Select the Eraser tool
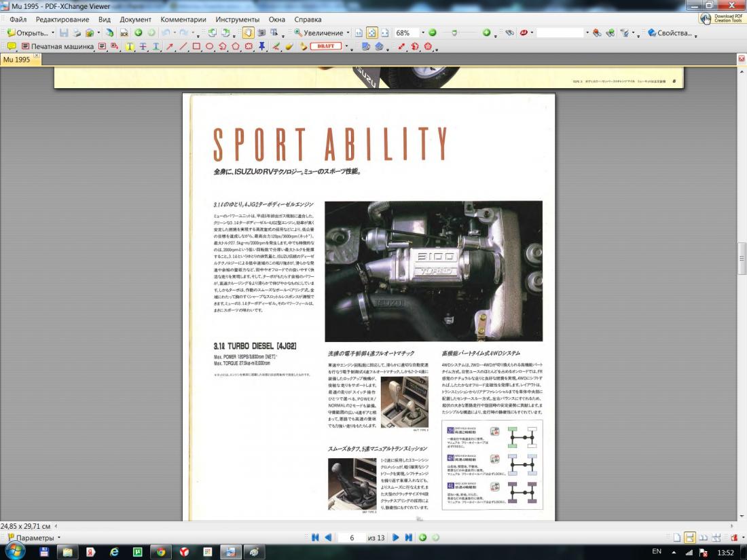 pos(289,46)
